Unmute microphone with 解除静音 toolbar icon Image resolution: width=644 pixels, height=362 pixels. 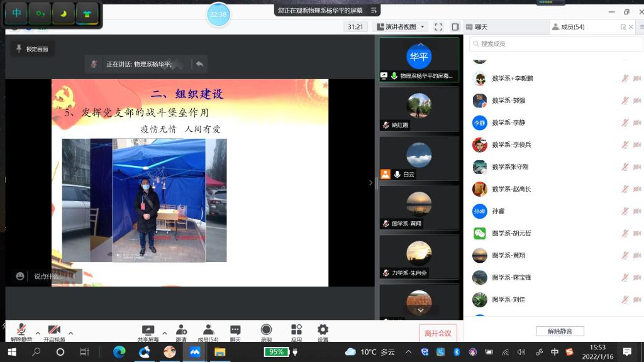[x=21, y=331]
